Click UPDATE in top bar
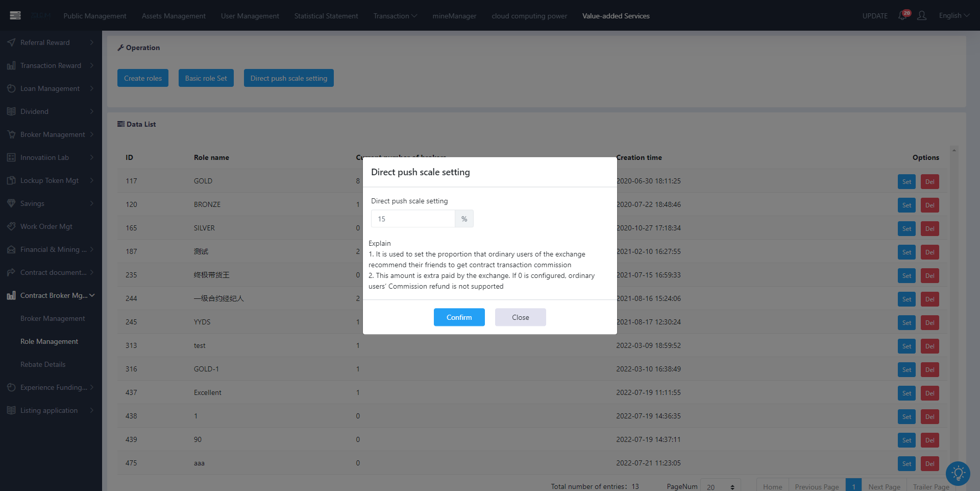 click(875, 16)
